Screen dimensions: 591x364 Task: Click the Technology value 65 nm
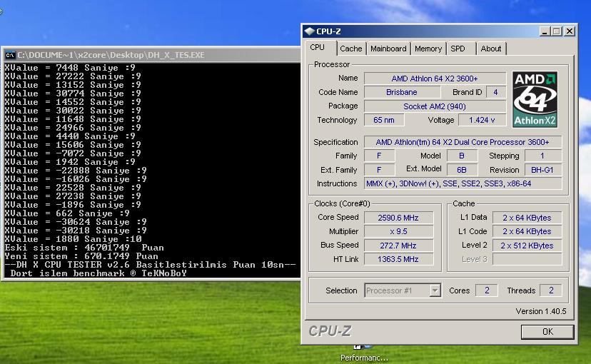point(384,120)
